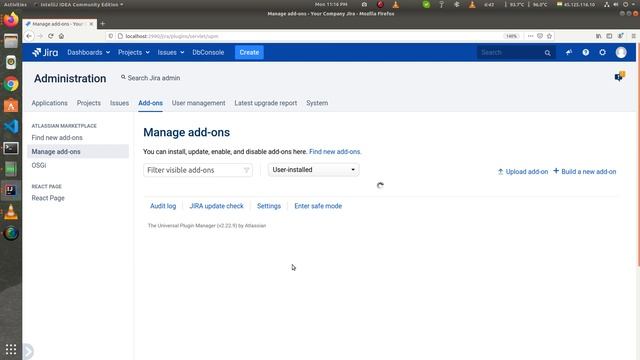Switch to the Applications admin tab

coord(49,103)
